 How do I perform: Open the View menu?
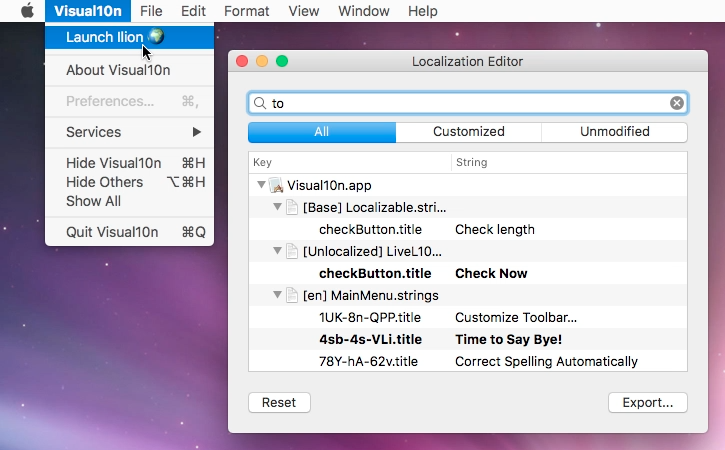tap(304, 11)
